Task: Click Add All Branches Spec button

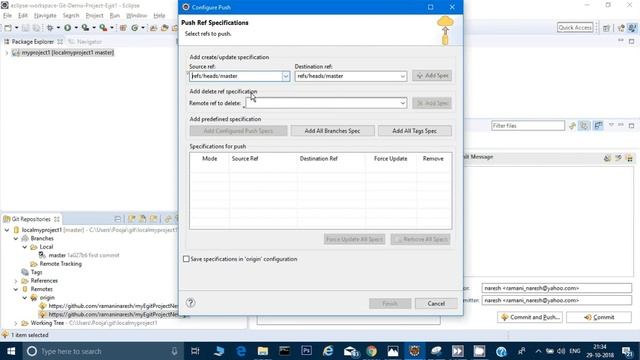Action: tap(332, 131)
